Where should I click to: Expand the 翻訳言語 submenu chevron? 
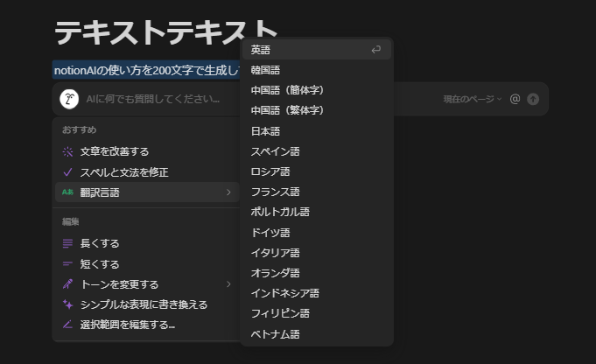click(228, 192)
